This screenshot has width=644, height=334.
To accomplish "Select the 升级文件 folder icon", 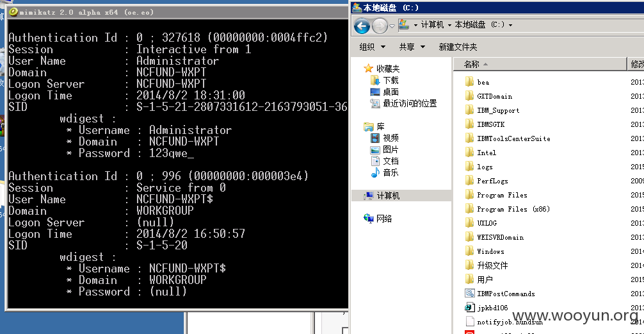I will 470,265.
